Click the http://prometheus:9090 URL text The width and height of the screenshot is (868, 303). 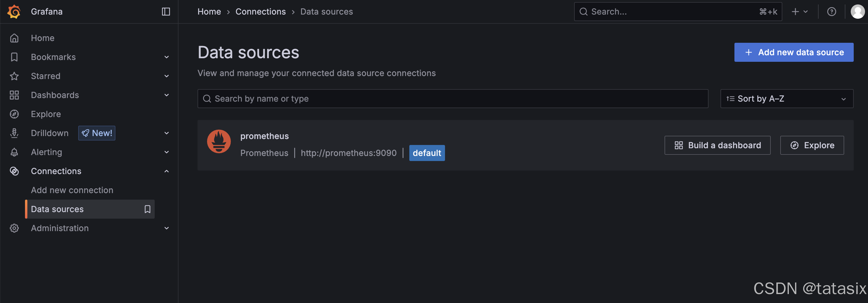[348, 153]
